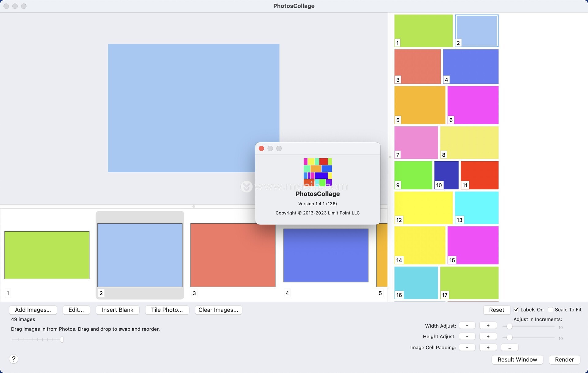Increase Width Adjust with plus button
Image resolution: width=588 pixels, height=373 pixels.
point(488,326)
